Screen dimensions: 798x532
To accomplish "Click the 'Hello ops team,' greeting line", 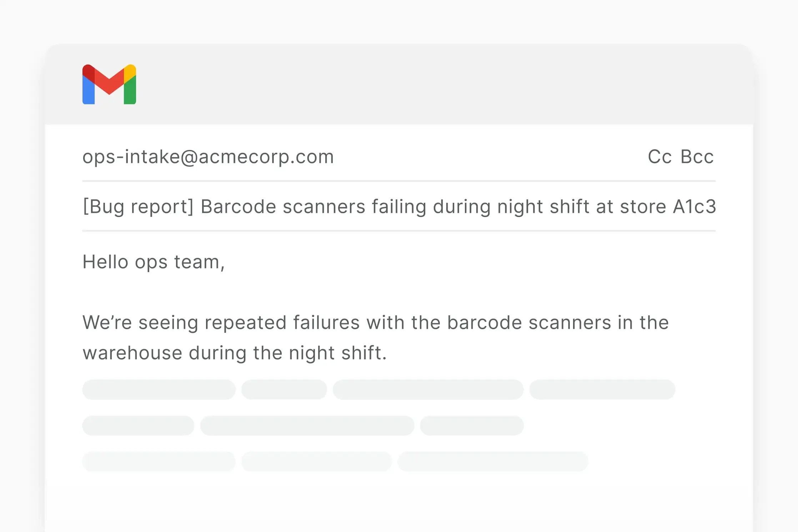I will [x=154, y=262].
